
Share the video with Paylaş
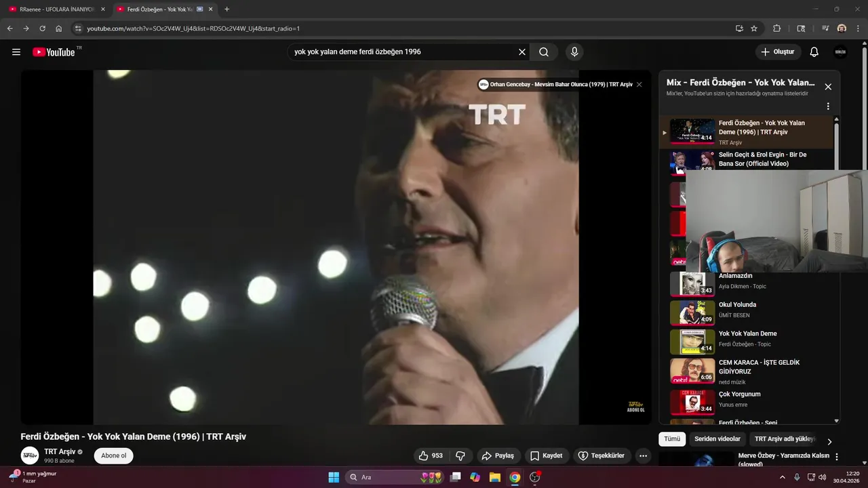coord(498,455)
